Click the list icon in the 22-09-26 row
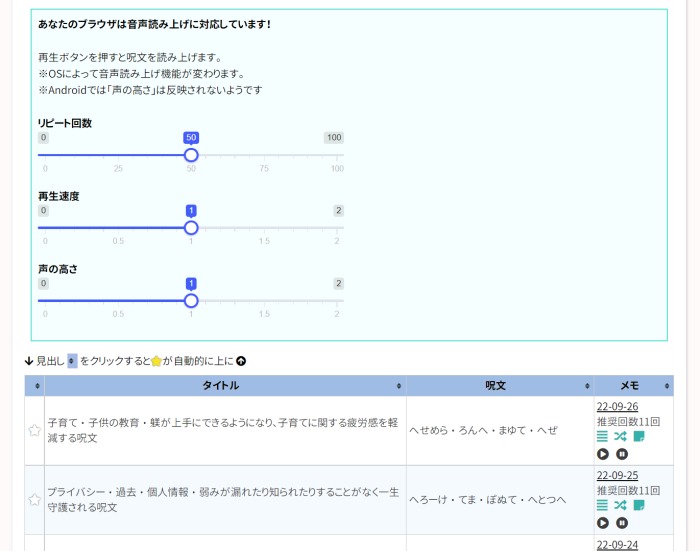 click(x=602, y=437)
